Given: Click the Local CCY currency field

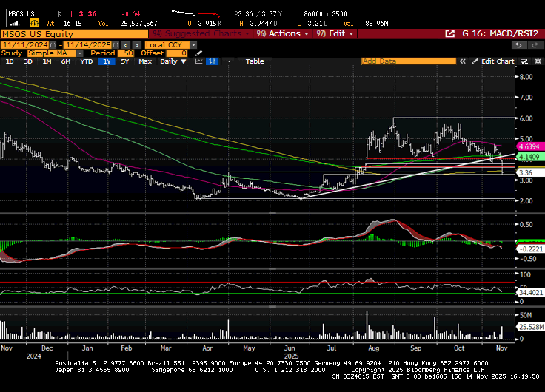Looking at the screenshot, I should [x=167, y=45].
